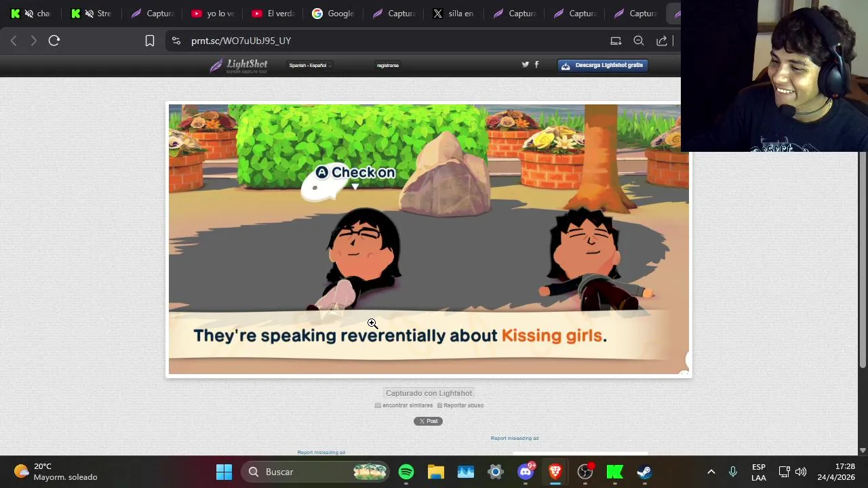Open the Spanish - Español language dropdown

point(310,65)
